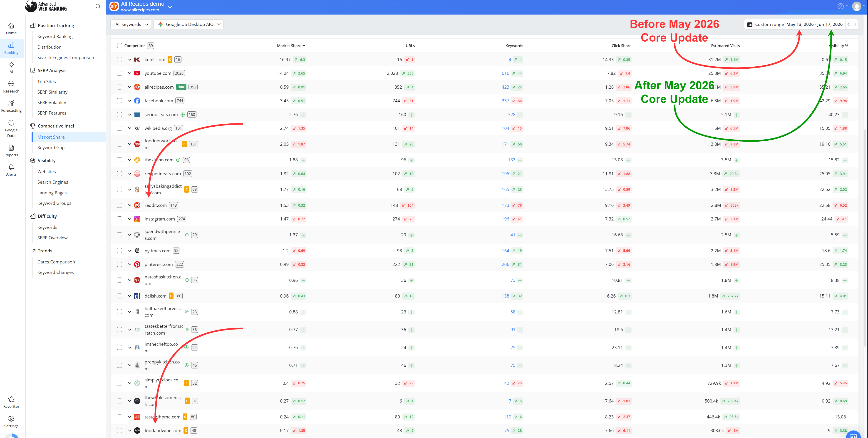Click the youtube.com favicon

pos(137,73)
